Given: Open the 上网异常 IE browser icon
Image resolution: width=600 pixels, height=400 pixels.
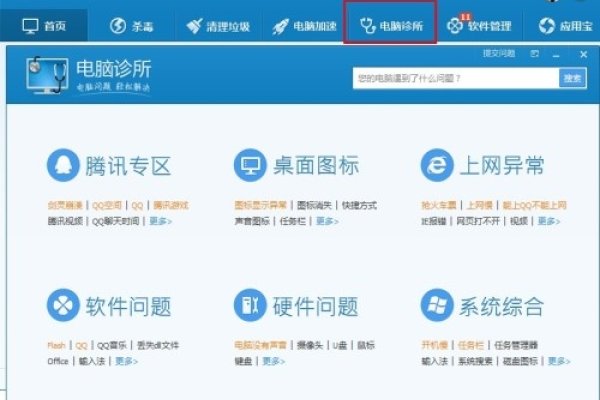Looking at the screenshot, I should (x=437, y=165).
